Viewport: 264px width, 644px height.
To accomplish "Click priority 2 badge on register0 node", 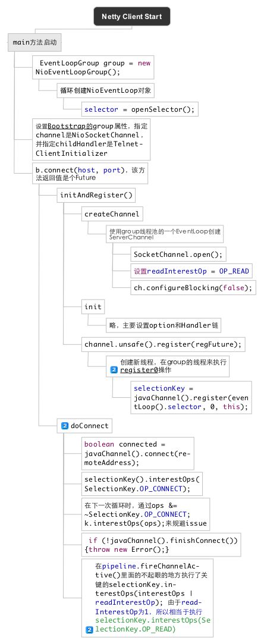I will (114, 370).
